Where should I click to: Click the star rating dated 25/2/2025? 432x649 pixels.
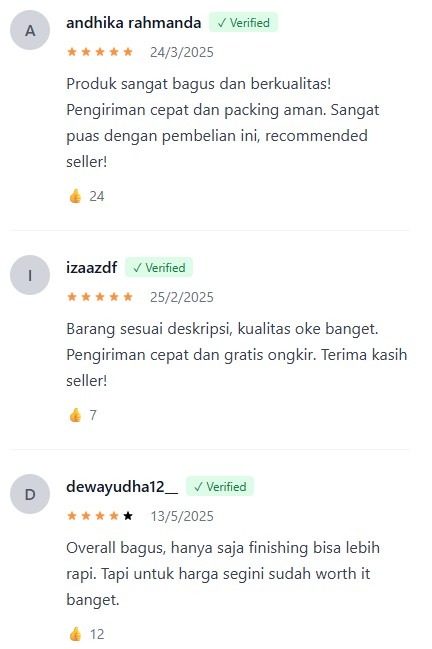pos(100,297)
